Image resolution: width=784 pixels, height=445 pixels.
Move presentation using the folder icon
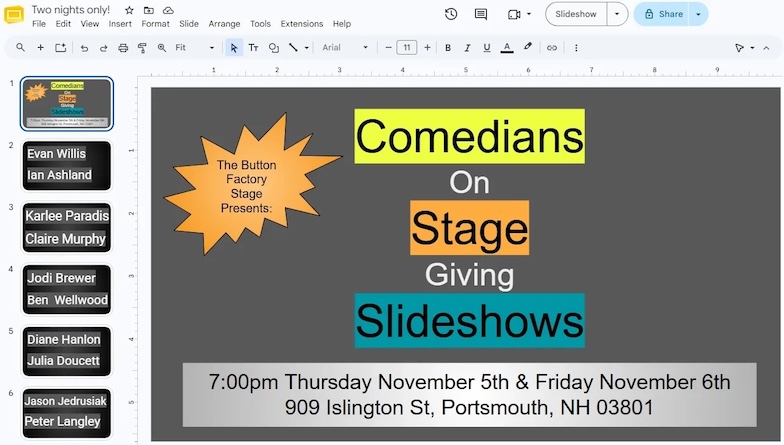click(x=148, y=10)
